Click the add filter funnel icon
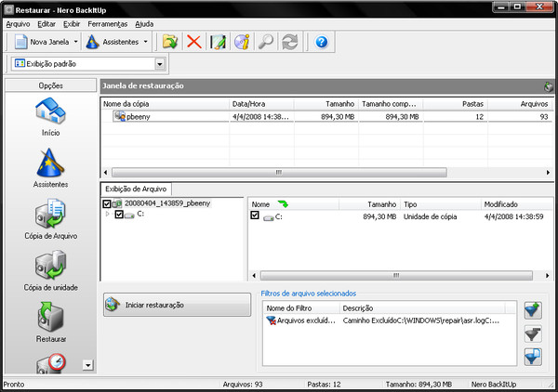Viewport: 558px width, 392px height. (533, 310)
